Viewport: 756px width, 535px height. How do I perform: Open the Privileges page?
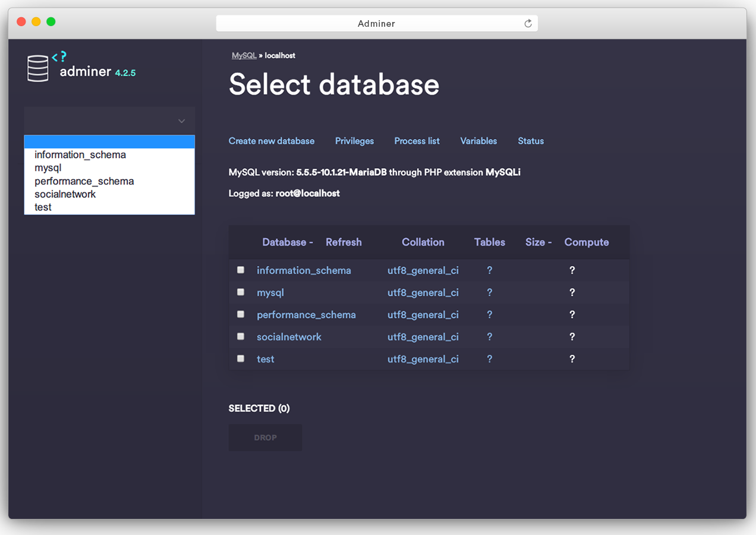354,141
